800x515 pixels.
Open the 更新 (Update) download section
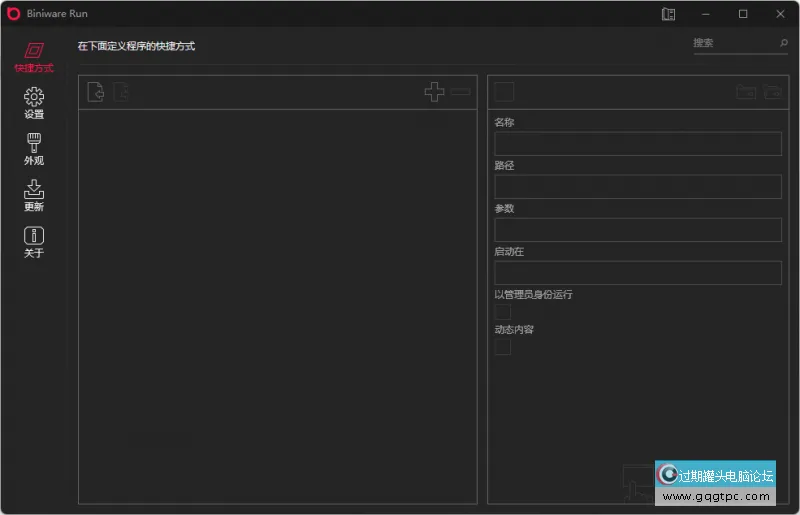click(x=34, y=194)
